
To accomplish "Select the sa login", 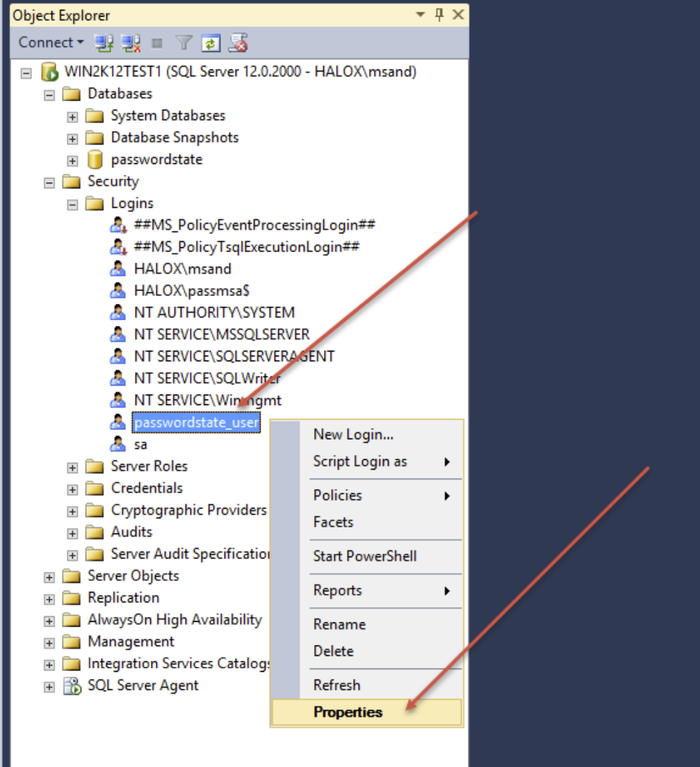I will [140, 445].
